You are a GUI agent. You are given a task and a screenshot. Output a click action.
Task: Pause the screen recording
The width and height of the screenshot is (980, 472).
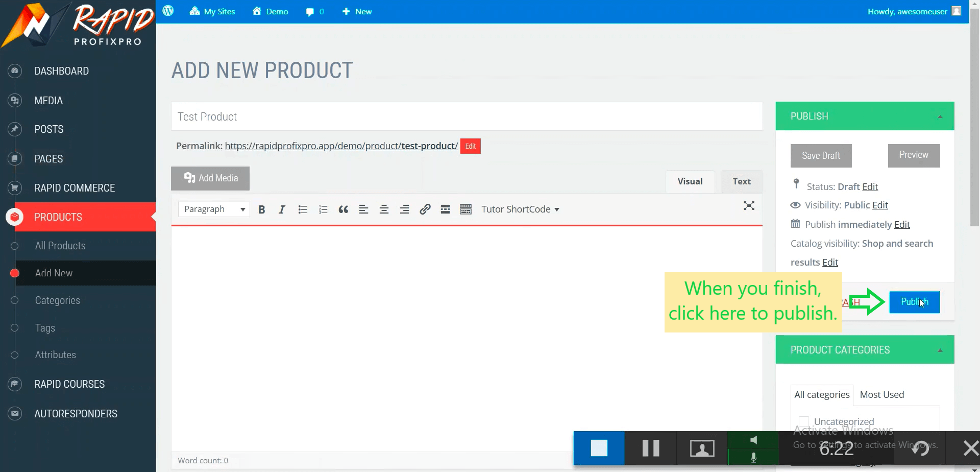[651, 448]
